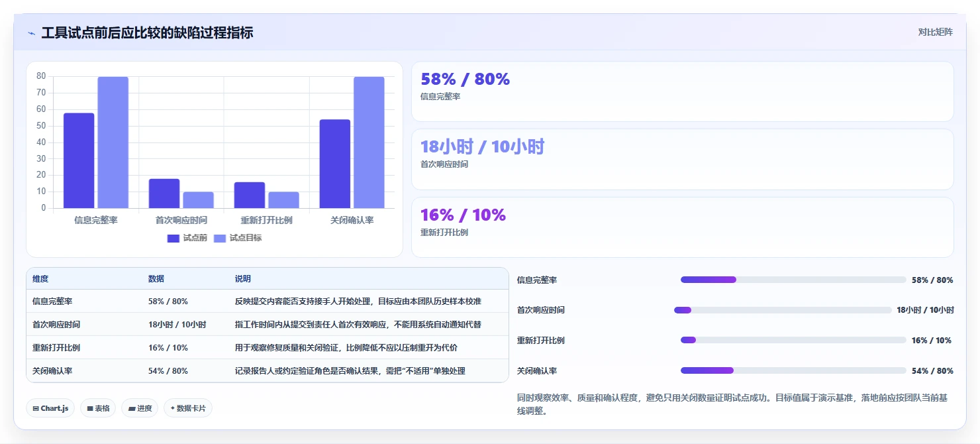Click the 58% / 80% value beside the progress bar

(x=932, y=280)
